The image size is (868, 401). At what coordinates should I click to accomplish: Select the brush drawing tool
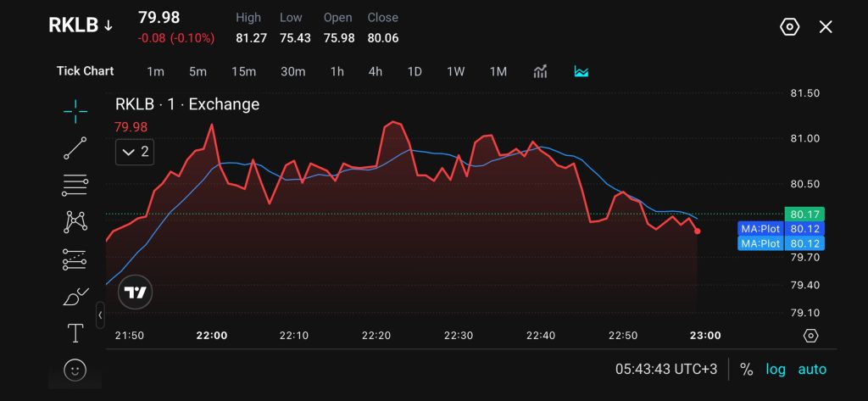[75, 297]
